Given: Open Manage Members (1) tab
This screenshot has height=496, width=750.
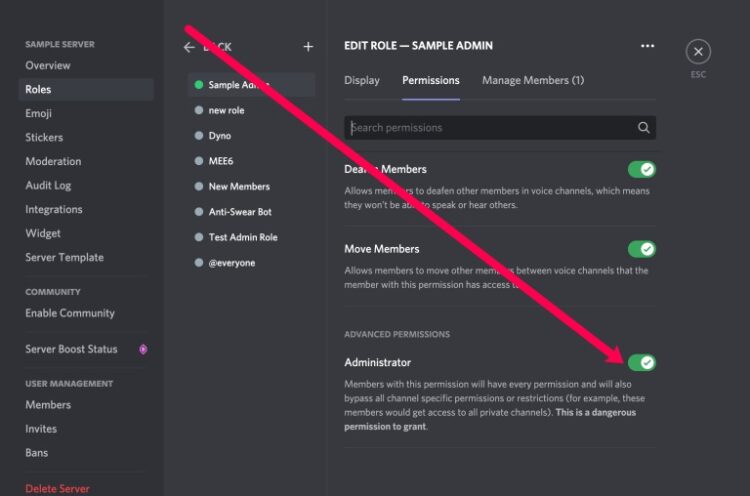Looking at the screenshot, I should click(533, 80).
